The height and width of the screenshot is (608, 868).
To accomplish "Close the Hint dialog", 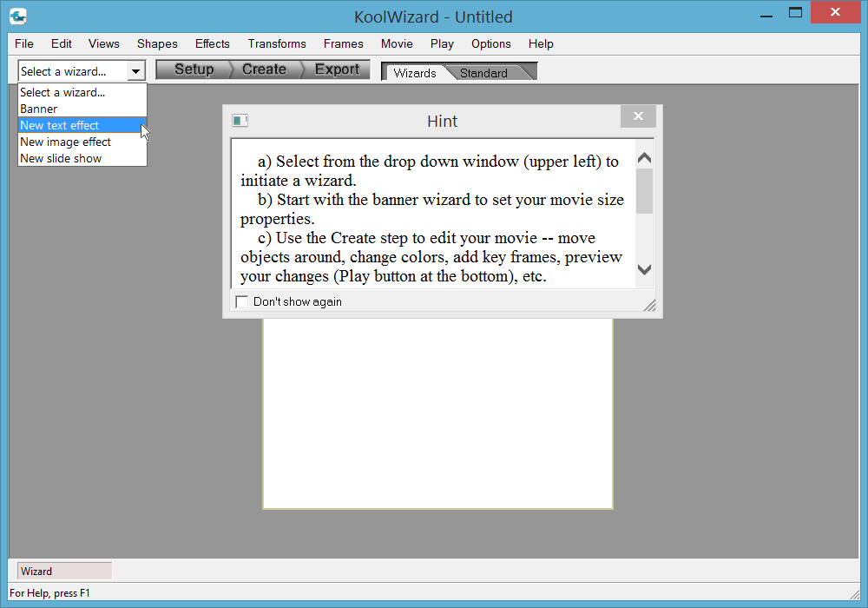I will coord(638,116).
